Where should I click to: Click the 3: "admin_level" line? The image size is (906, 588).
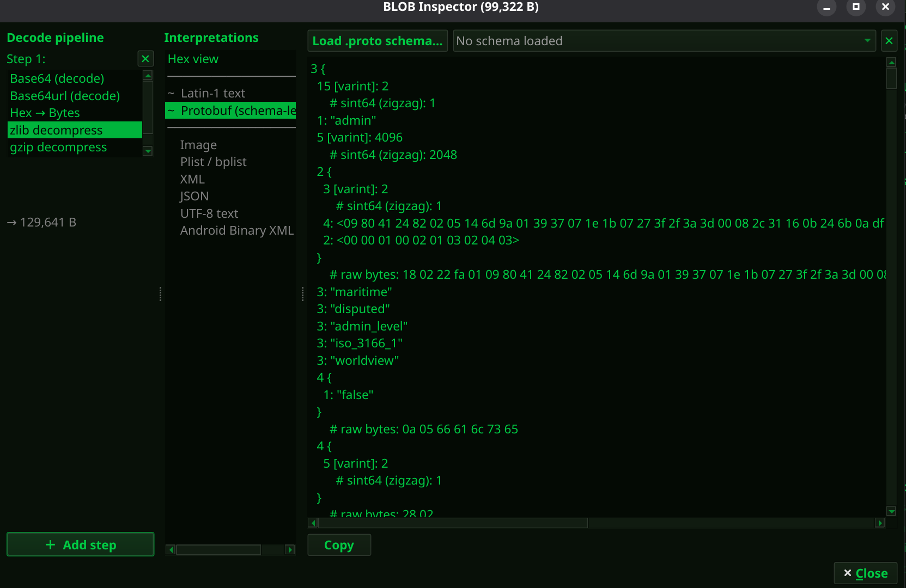click(362, 326)
